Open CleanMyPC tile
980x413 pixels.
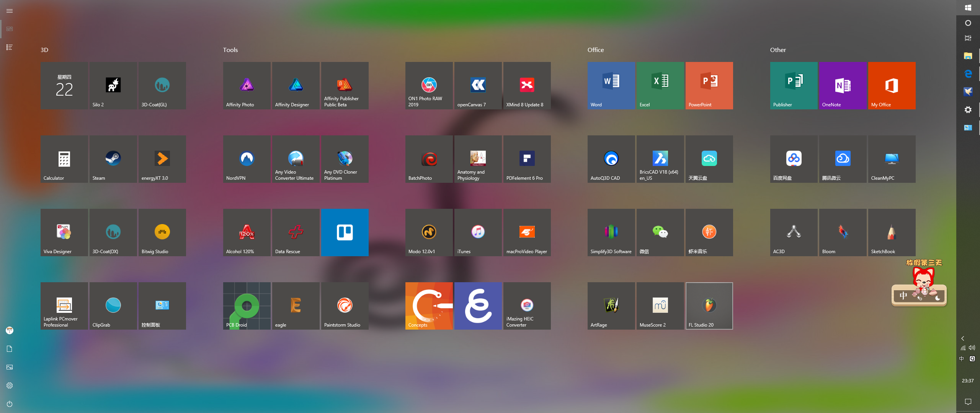[x=892, y=159]
